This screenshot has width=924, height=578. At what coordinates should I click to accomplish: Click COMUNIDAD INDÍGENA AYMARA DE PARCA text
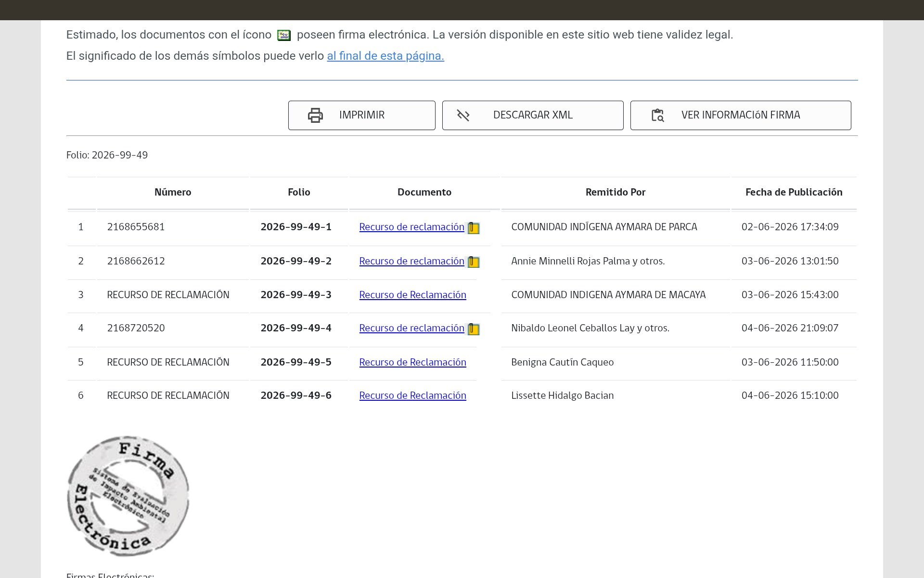604,227
